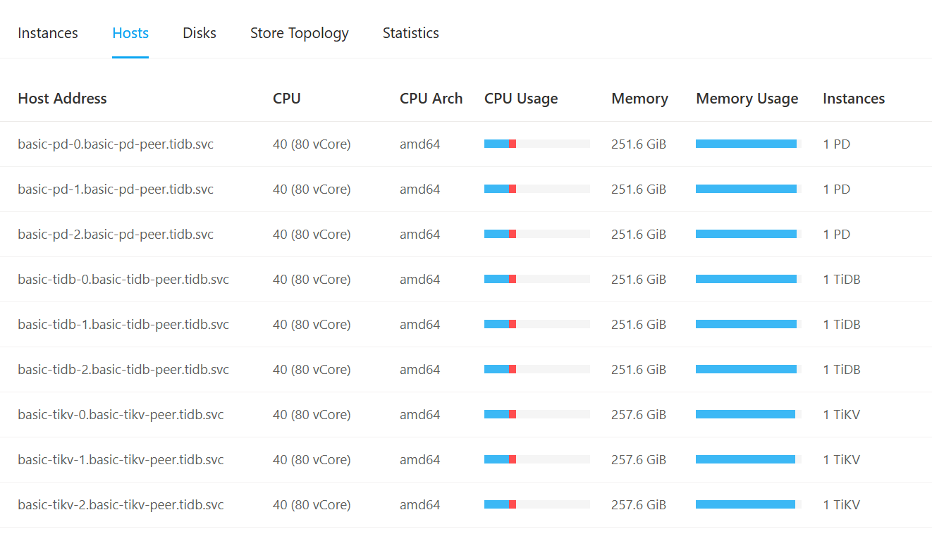Click the active Hosts tab
Viewport: 932px width, 560px height.
130,33
